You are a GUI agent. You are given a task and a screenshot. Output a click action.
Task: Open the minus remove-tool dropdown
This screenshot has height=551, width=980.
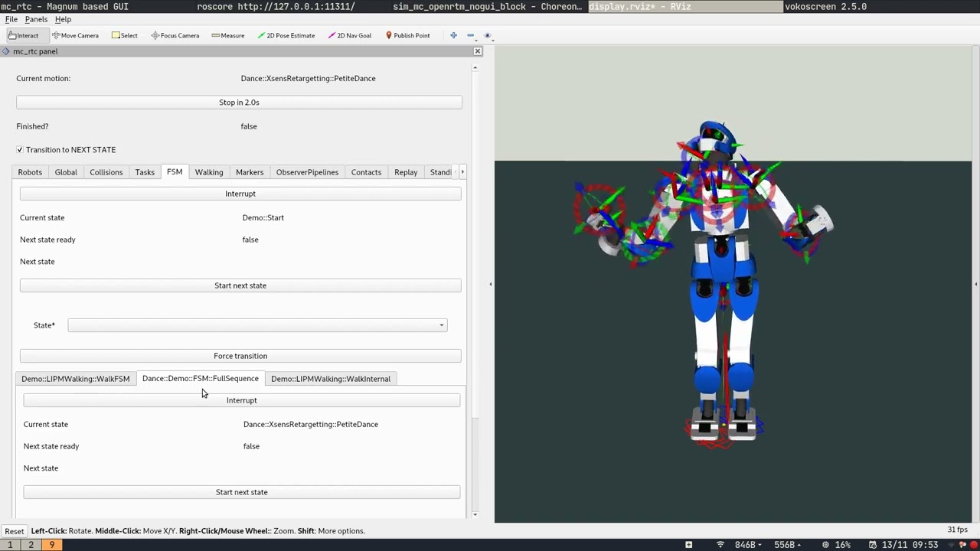point(470,35)
